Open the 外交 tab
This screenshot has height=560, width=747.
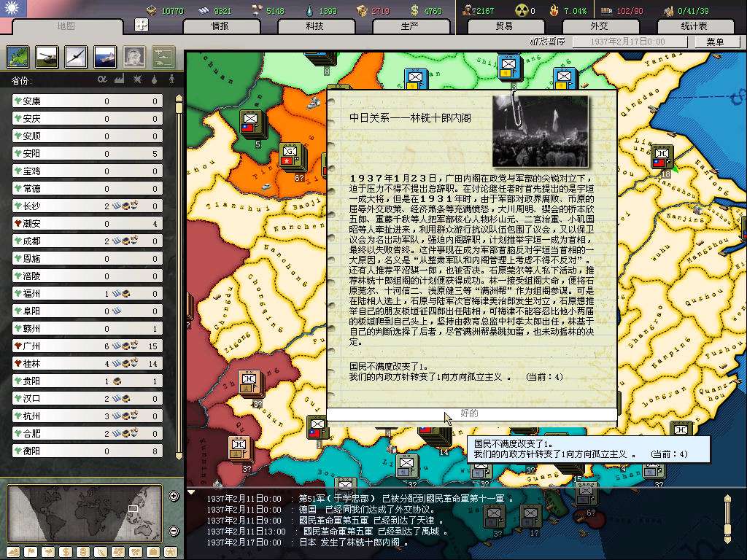[600, 26]
